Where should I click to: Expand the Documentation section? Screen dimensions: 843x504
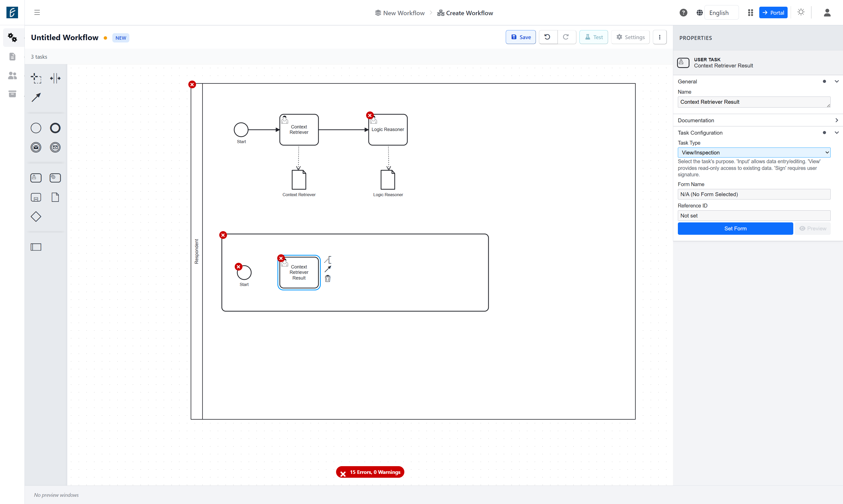pos(758,120)
